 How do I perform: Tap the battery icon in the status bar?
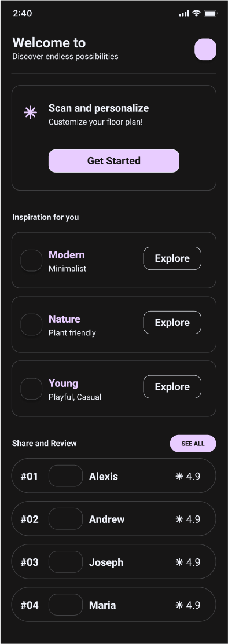tap(211, 13)
